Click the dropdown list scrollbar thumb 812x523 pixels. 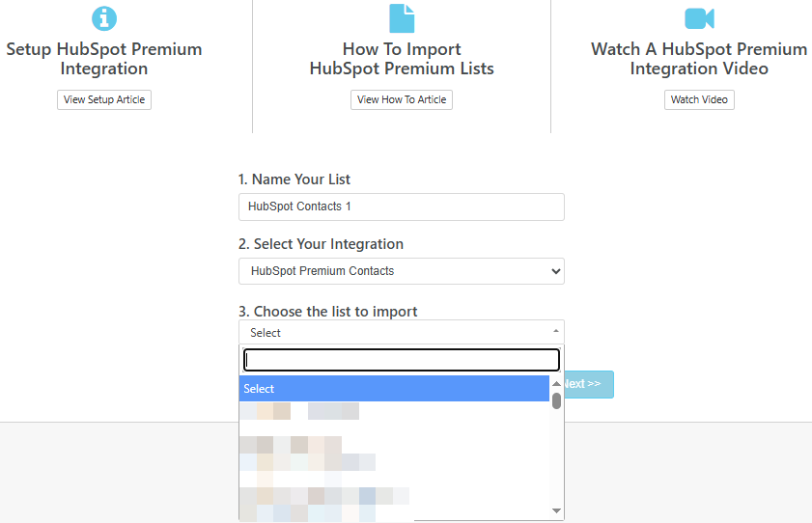click(557, 400)
